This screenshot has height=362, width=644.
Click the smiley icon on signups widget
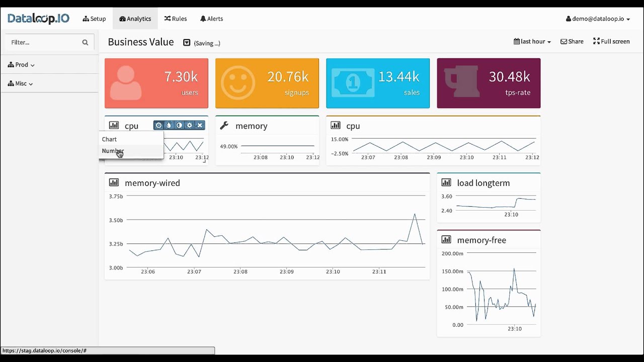[238, 83]
